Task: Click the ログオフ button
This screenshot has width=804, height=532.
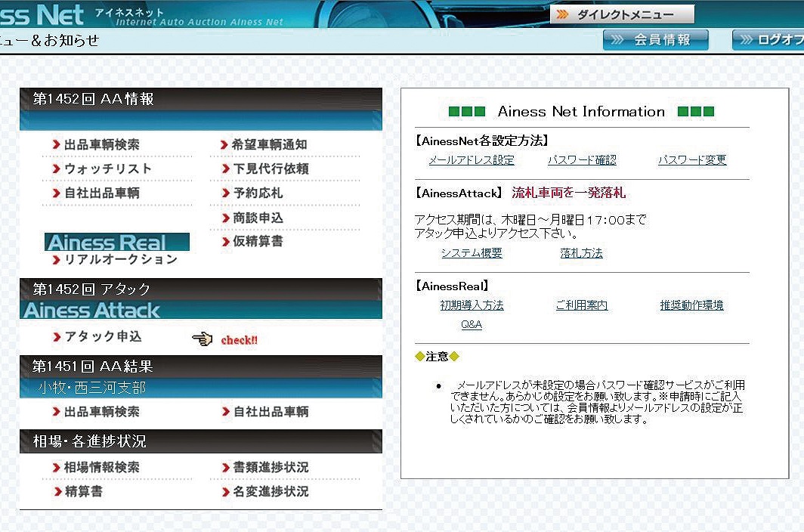Action: click(768, 39)
